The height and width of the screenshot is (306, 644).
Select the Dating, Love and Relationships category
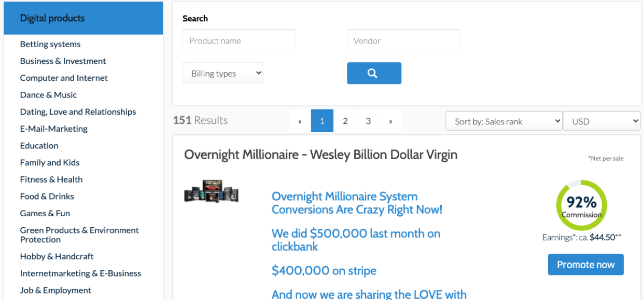[x=78, y=112]
